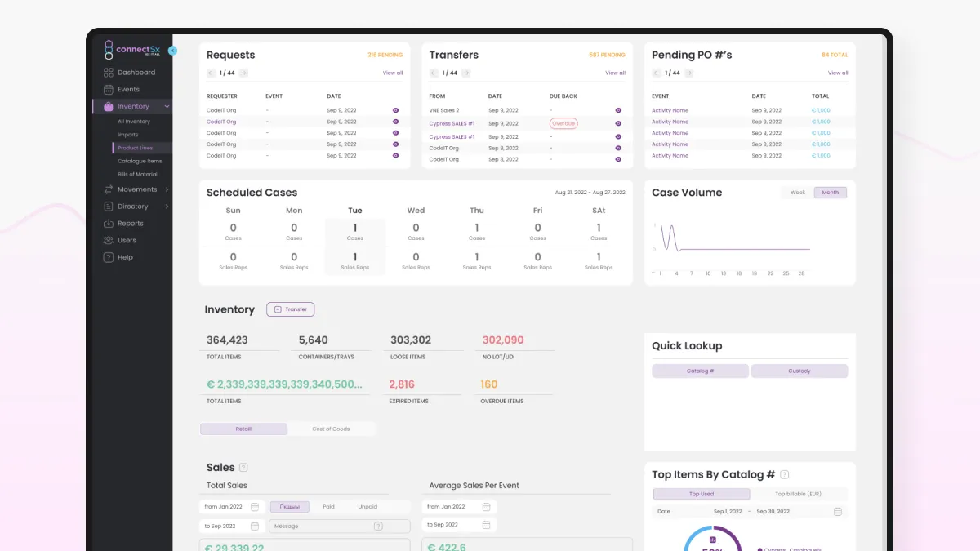Select Top billable (EUR) option
980x551 pixels.
(x=797, y=494)
